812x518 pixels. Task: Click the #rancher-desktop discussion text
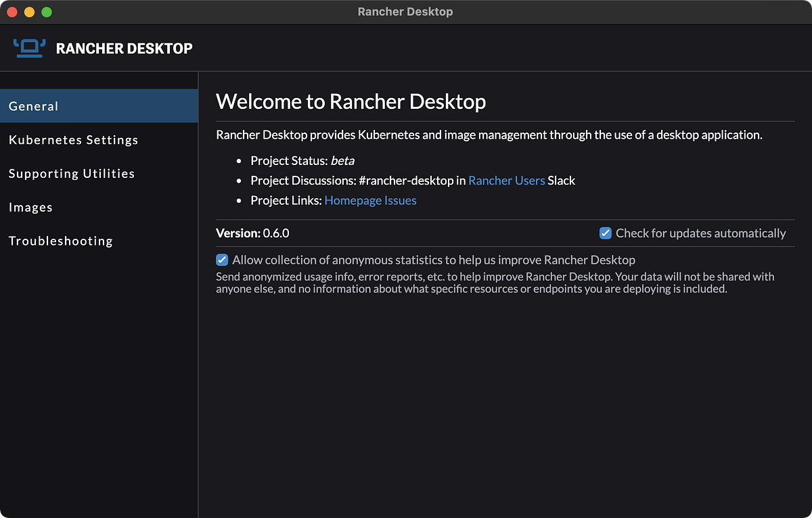pos(407,181)
